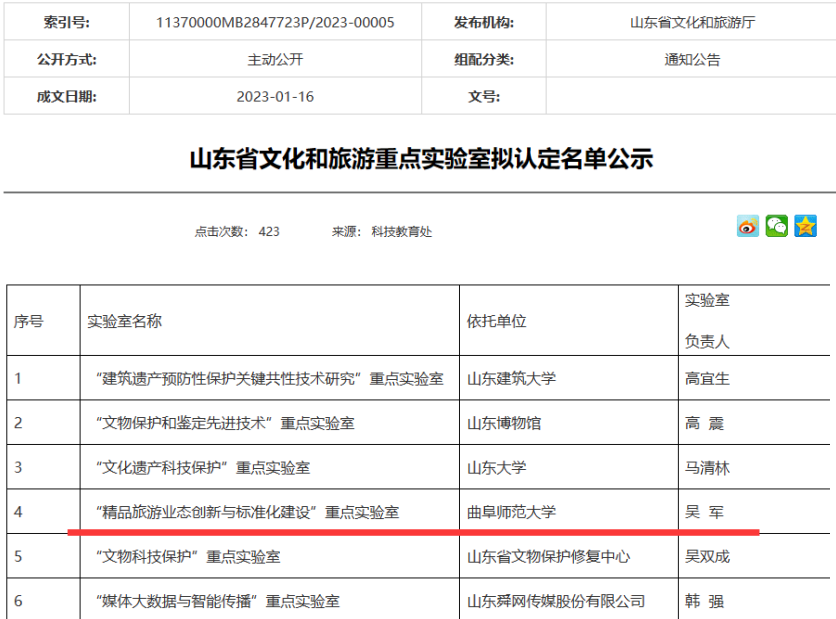The width and height of the screenshot is (836, 619).
Task: Click the index number 11370000MB2847723P/2023-00005
Action: point(275,22)
